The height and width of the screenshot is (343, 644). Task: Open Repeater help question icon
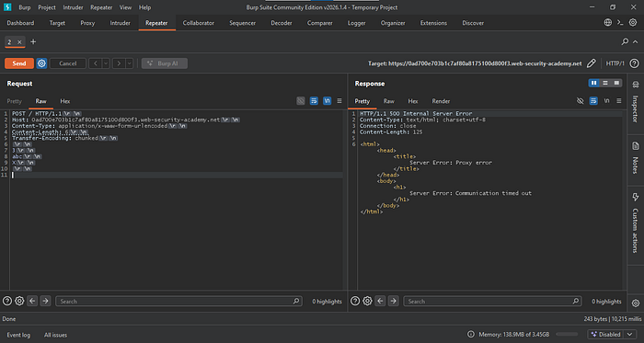coord(635,63)
